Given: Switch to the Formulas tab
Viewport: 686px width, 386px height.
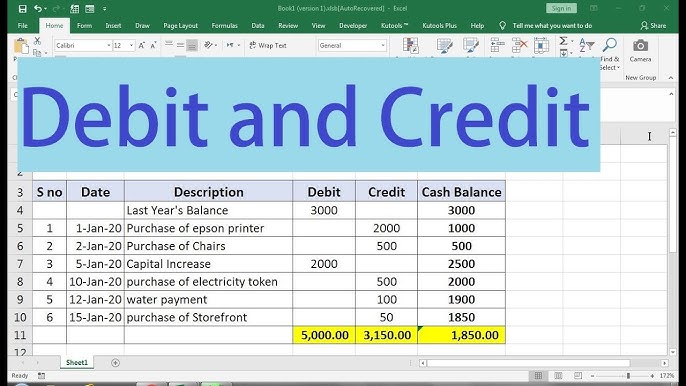Looking at the screenshot, I should point(224,26).
